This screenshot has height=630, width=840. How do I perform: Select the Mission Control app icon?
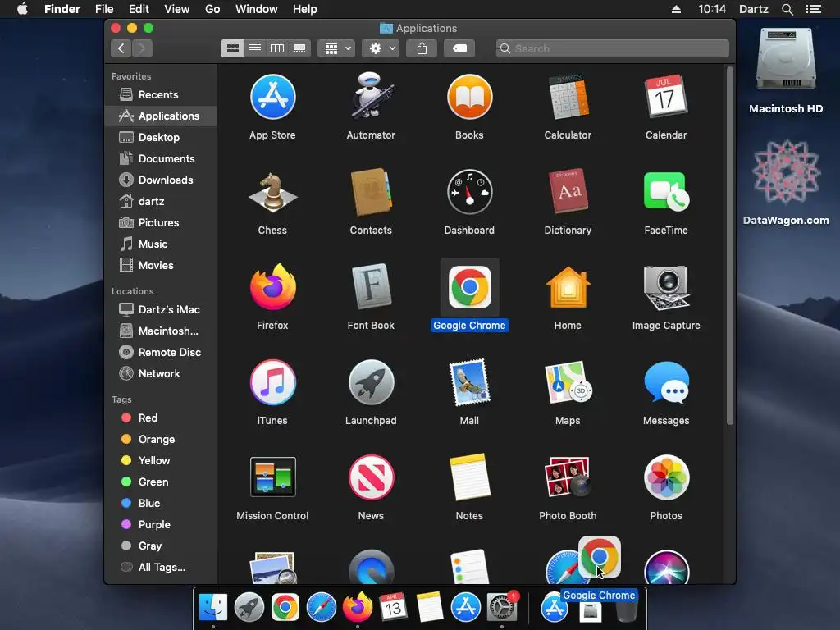tap(272, 477)
